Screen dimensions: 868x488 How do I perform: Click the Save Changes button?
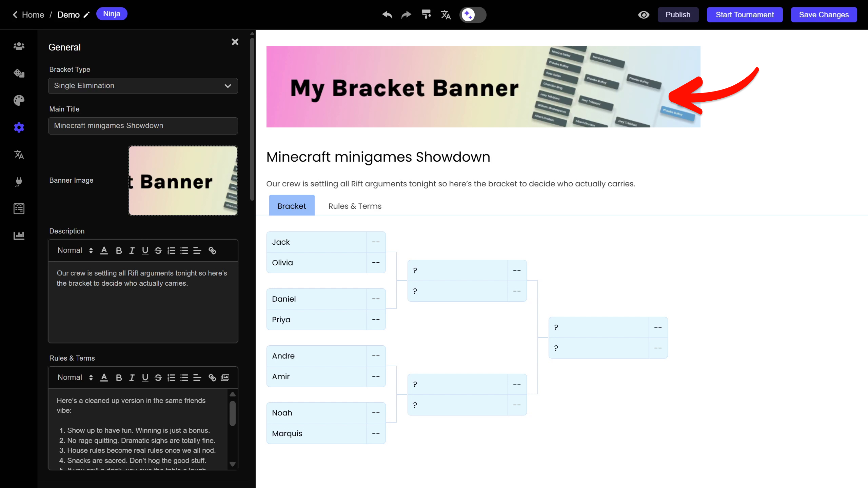[824, 15]
